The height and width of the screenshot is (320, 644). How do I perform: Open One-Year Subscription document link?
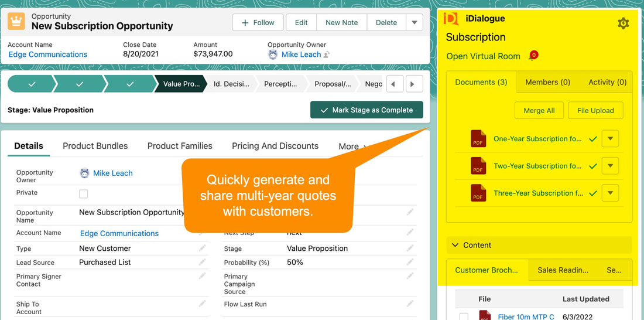click(x=537, y=139)
